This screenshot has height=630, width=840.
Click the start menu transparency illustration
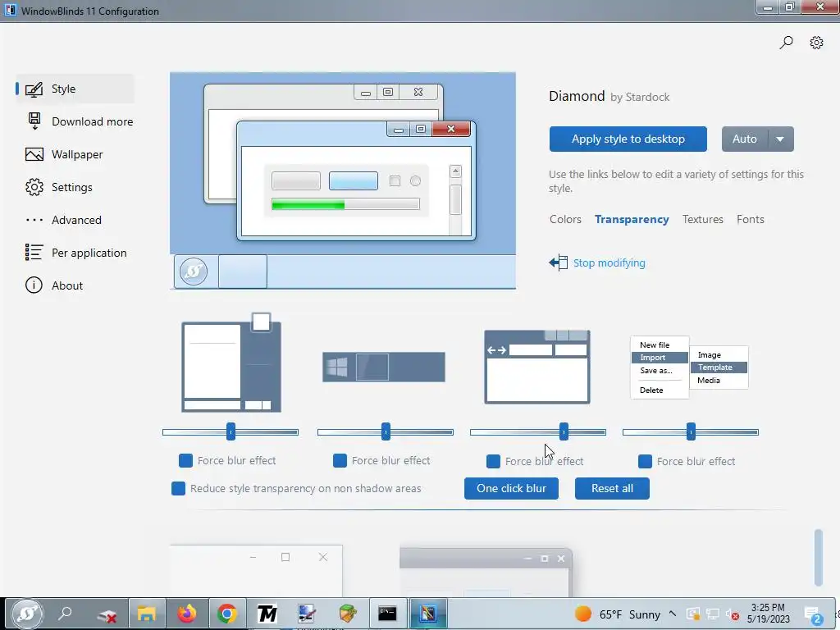(231, 363)
